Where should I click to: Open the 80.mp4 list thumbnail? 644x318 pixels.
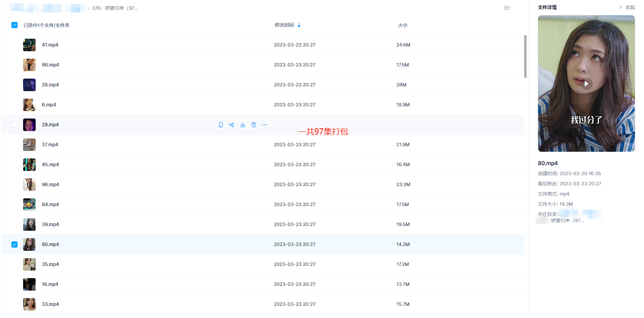pyautogui.click(x=29, y=244)
